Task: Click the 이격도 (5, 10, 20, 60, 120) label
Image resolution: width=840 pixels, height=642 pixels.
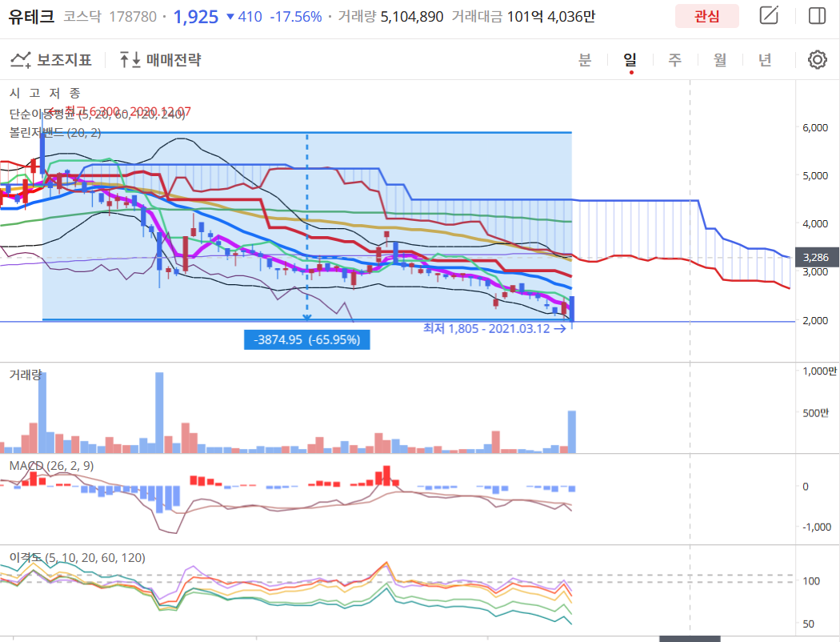Action: coord(77,558)
